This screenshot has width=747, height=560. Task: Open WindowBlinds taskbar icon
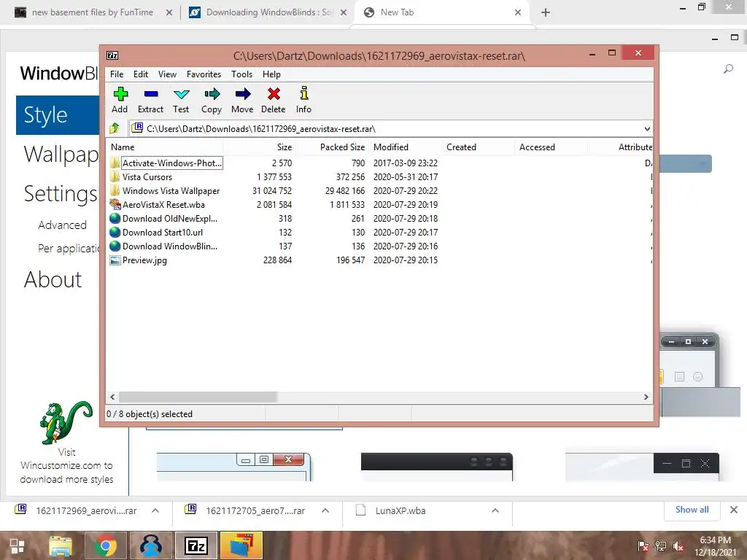click(x=241, y=545)
